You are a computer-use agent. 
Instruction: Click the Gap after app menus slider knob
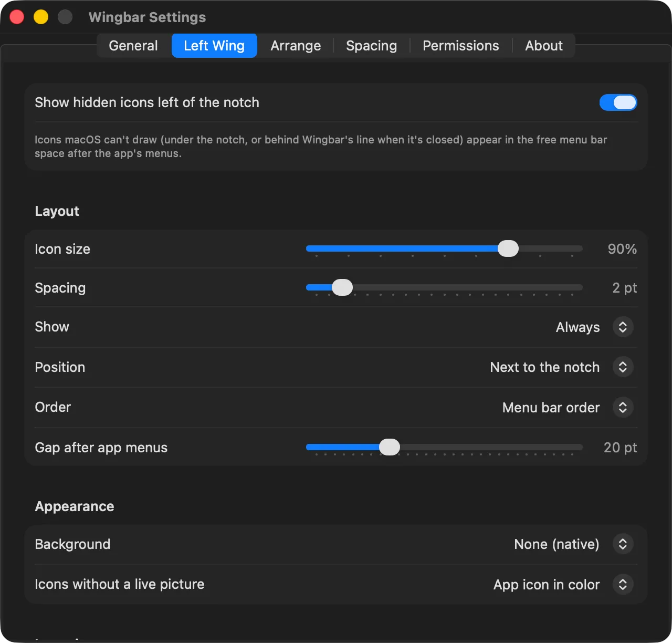tap(390, 447)
